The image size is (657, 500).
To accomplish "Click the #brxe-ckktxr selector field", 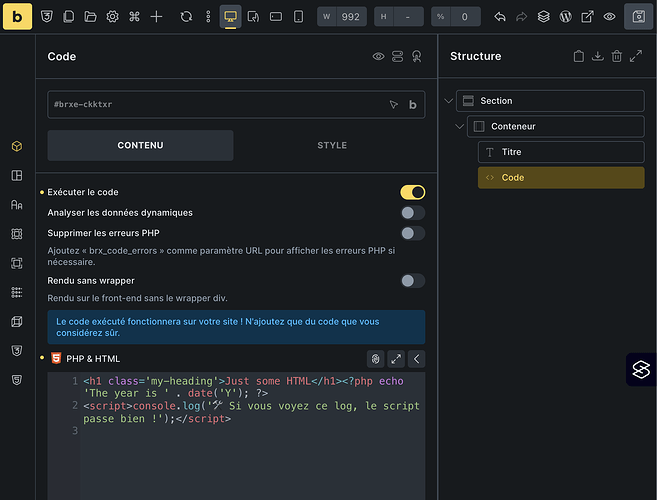I will click(x=236, y=104).
